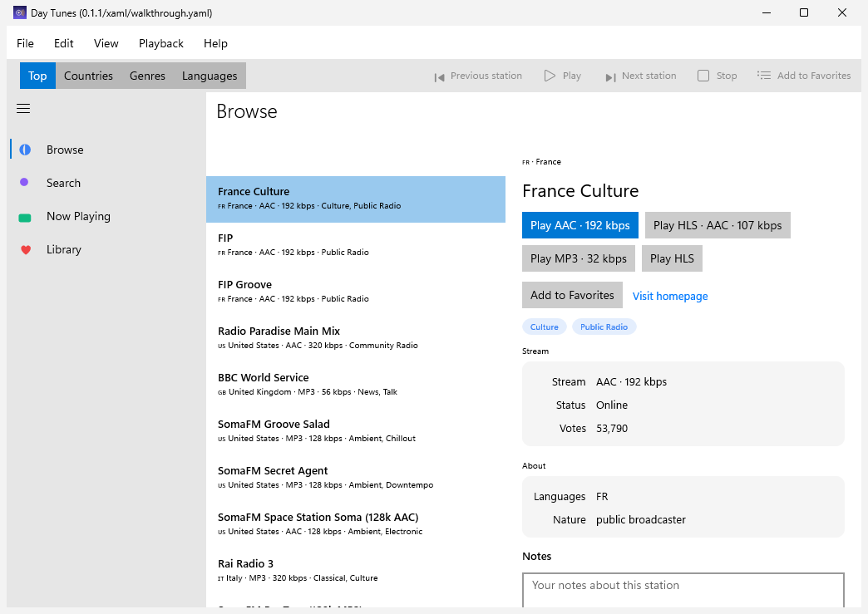Select the FIP station row

tap(356, 246)
